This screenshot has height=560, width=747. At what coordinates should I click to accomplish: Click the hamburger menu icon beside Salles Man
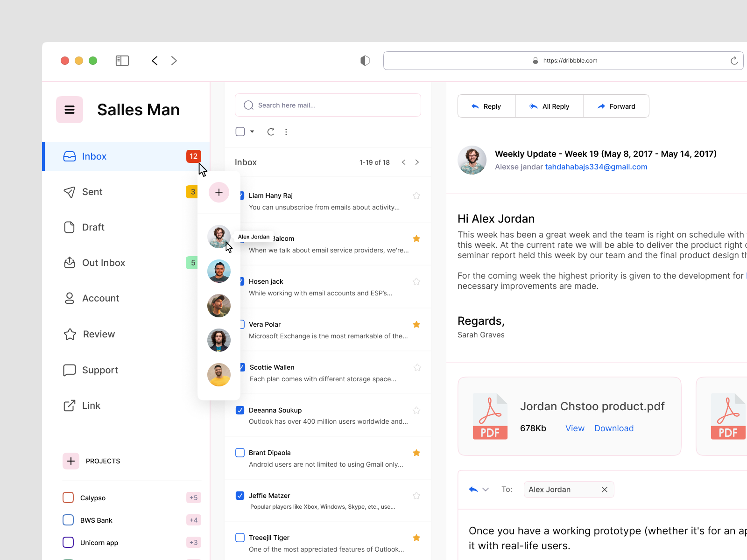click(70, 110)
